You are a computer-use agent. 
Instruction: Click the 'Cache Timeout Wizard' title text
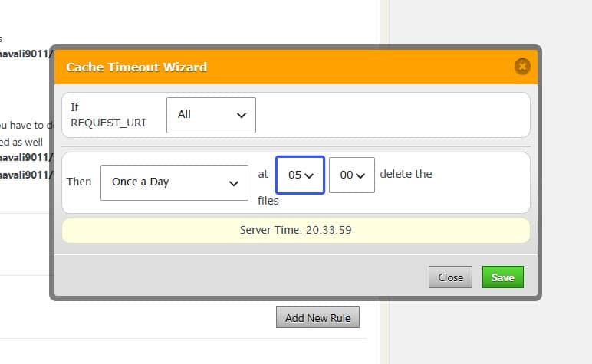[x=136, y=67]
